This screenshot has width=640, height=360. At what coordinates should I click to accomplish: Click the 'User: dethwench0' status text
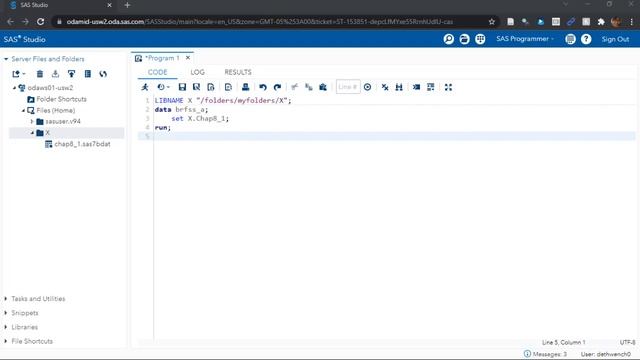tap(606, 354)
